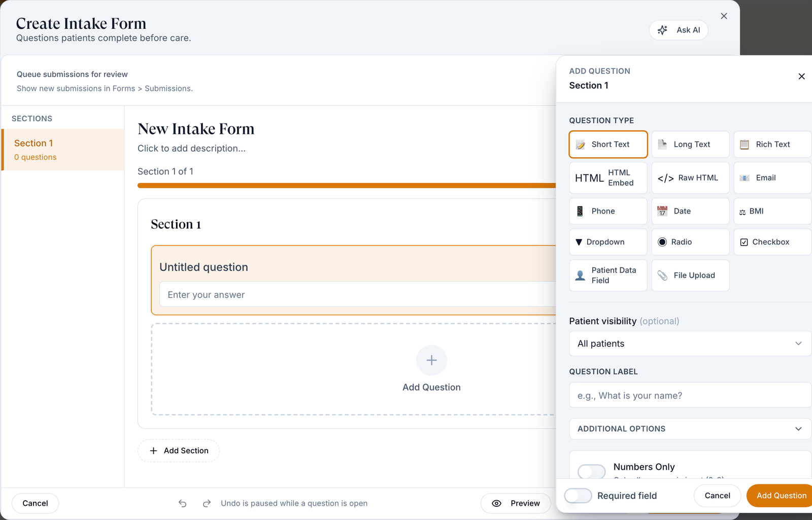Select the BMI question type
Image resolution: width=812 pixels, height=520 pixels.
tap(772, 211)
